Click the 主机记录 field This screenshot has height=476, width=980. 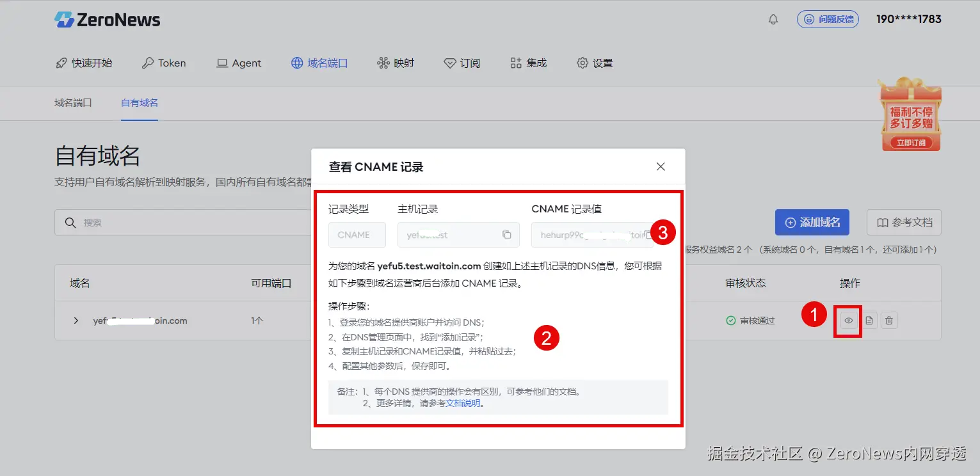[x=457, y=235]
